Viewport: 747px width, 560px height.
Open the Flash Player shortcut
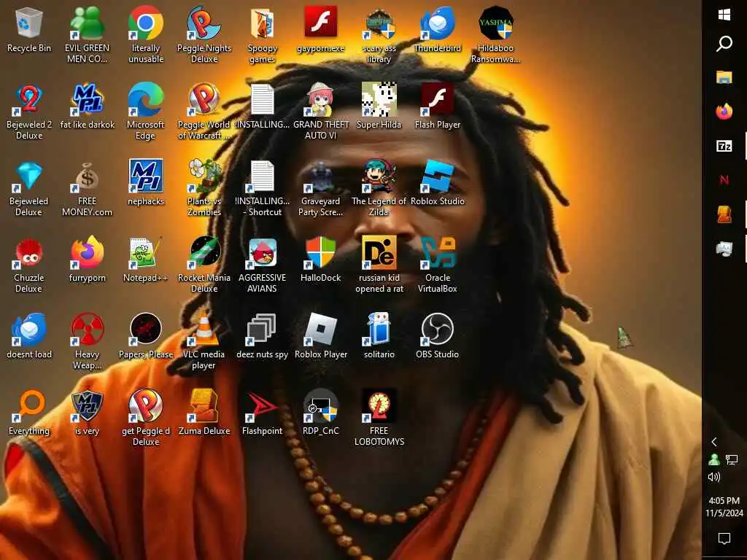(x=438, y=100)
